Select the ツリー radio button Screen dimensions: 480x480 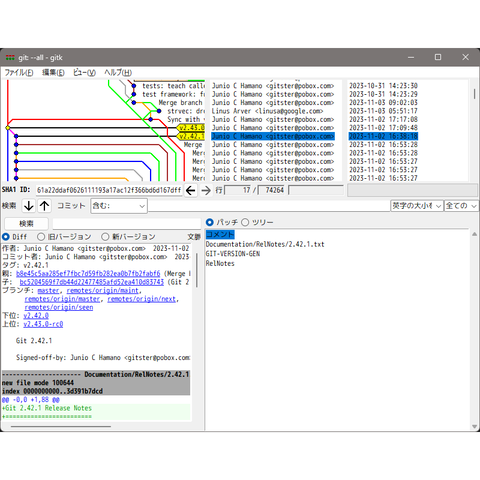[245, 222]
